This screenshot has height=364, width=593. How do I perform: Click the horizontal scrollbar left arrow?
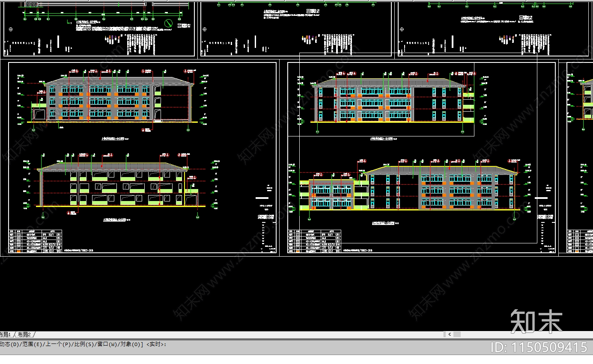(449, 334)
